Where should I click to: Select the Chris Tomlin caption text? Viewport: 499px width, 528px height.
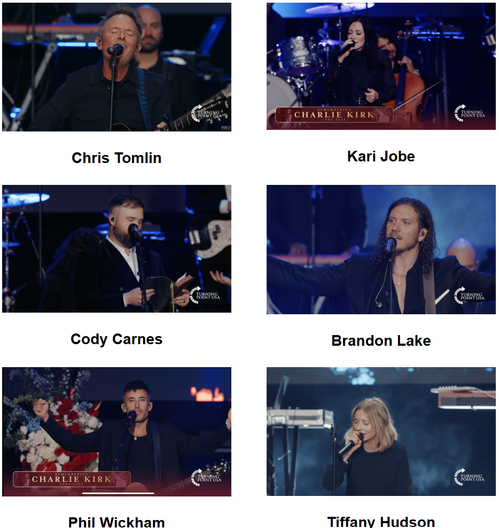click(x=117, y=158)
